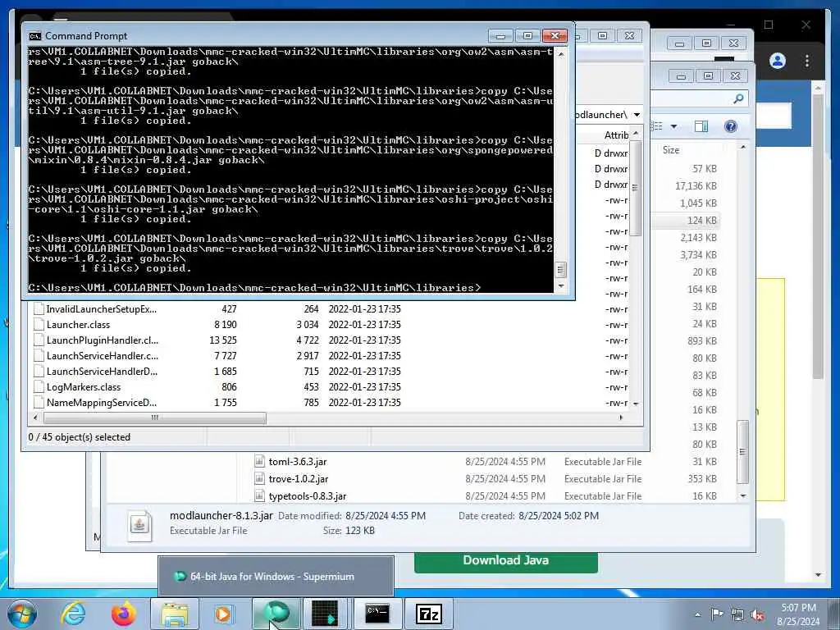
Task: Click the highlighted 124 KB size cell
Action: pyautogui.click(x=702, y=220)
